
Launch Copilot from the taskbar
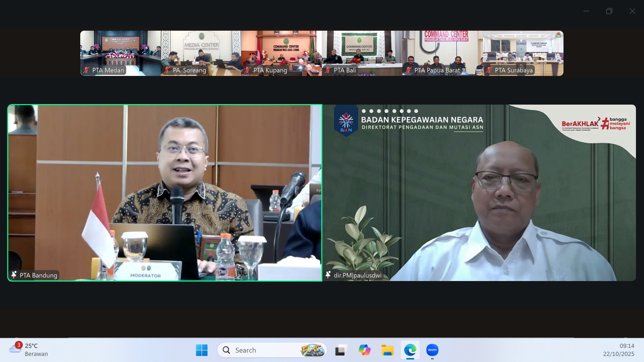pyautogui.click(x=365, y=350)
